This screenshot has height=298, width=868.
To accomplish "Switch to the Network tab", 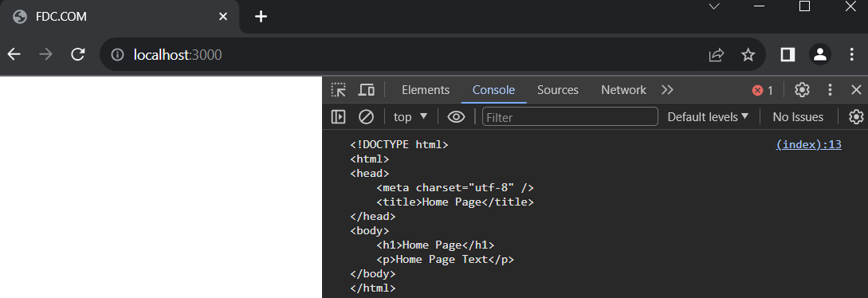I will tap(623, 89).
